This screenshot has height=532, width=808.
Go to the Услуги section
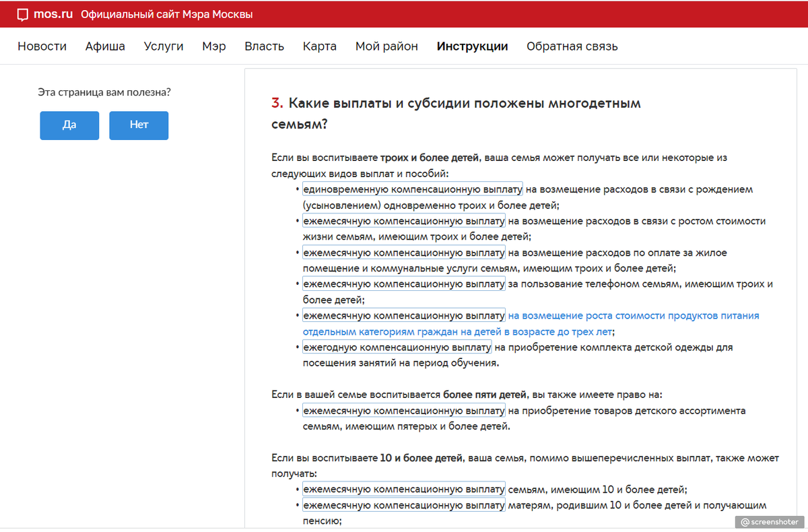(164, 46)
